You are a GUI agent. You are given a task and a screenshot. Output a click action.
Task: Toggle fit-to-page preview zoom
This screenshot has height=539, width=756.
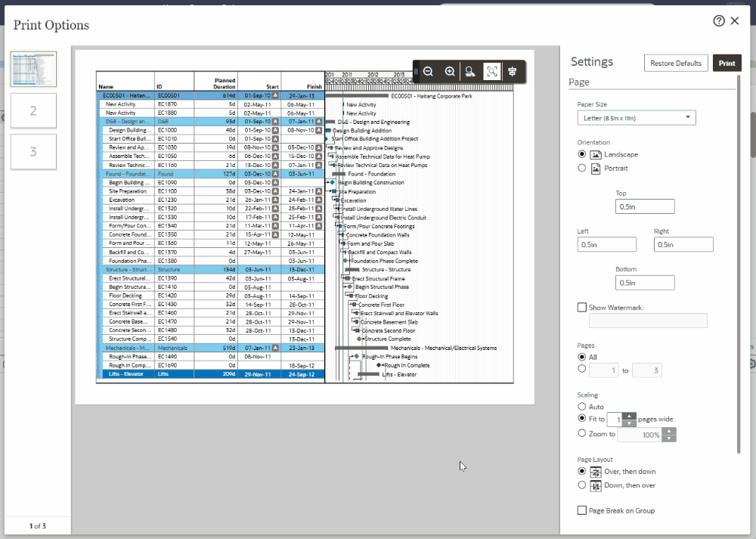pyautogui.click(x=492, y=72)
